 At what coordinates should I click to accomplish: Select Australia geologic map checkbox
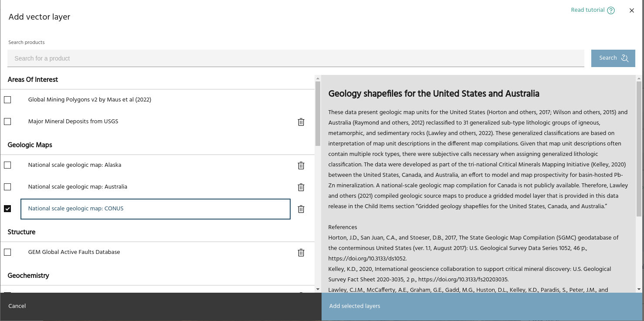pos(7,187)
